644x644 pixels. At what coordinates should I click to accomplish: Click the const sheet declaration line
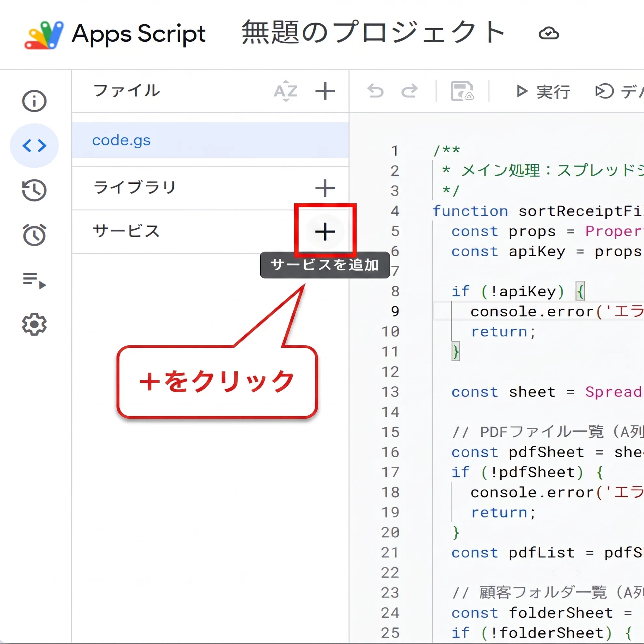coord(548,392)
